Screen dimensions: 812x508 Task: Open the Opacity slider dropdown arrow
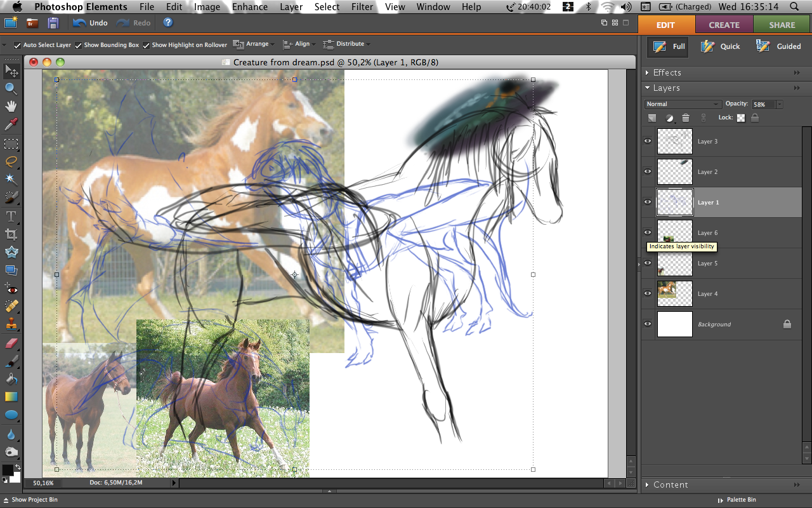pos(779,104)
